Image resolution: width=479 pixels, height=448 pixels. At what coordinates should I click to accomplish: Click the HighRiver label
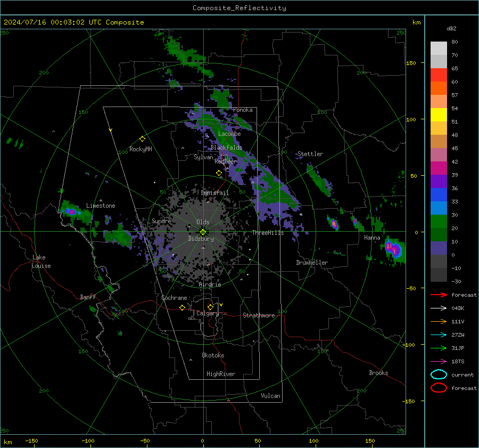[221, 374]
